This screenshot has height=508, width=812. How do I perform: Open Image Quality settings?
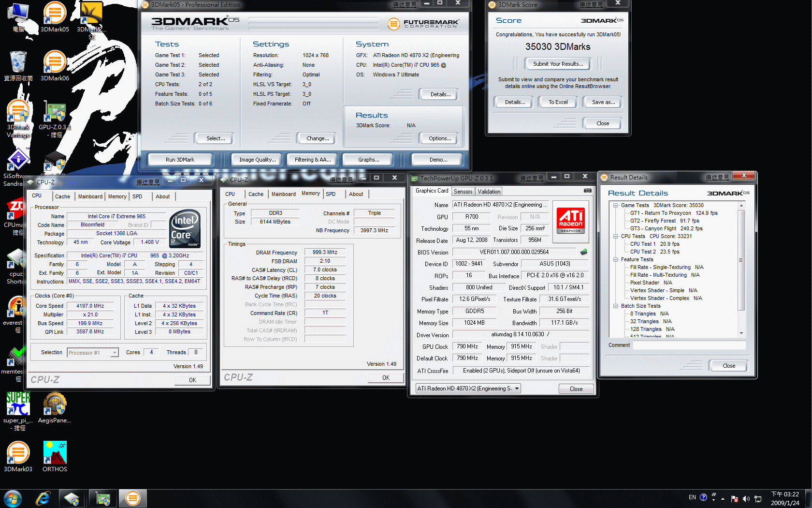click(x=258, y=160)
